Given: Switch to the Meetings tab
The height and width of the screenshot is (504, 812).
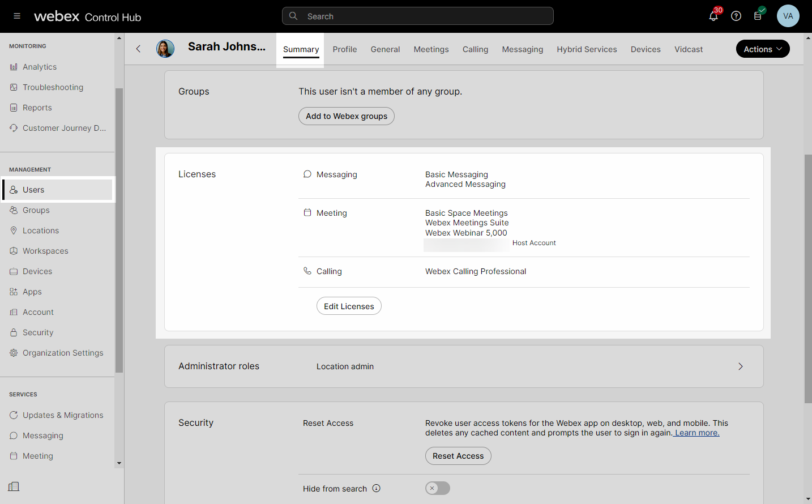Looking at the screenshot, I should point(431,49).
